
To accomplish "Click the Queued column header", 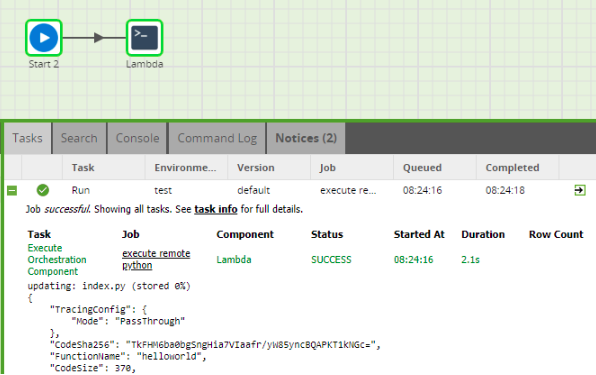I will pos(434,168).
